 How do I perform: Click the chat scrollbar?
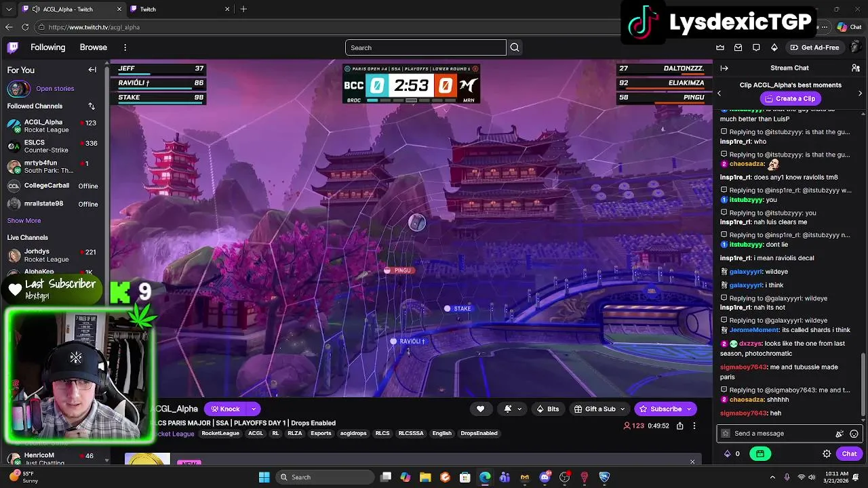point(863,385)
